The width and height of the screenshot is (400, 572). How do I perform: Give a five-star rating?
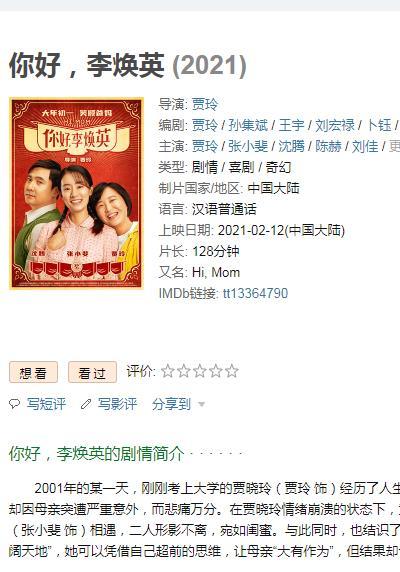point(232,371)
